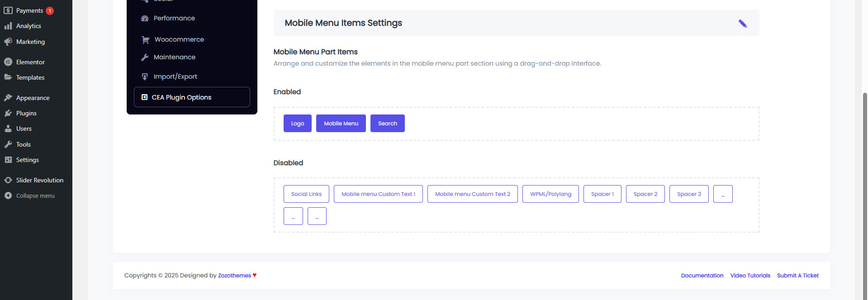Open CEA Plugin Options tab
Viewport: 868px width, 300px height.
(x=192, y=97)
